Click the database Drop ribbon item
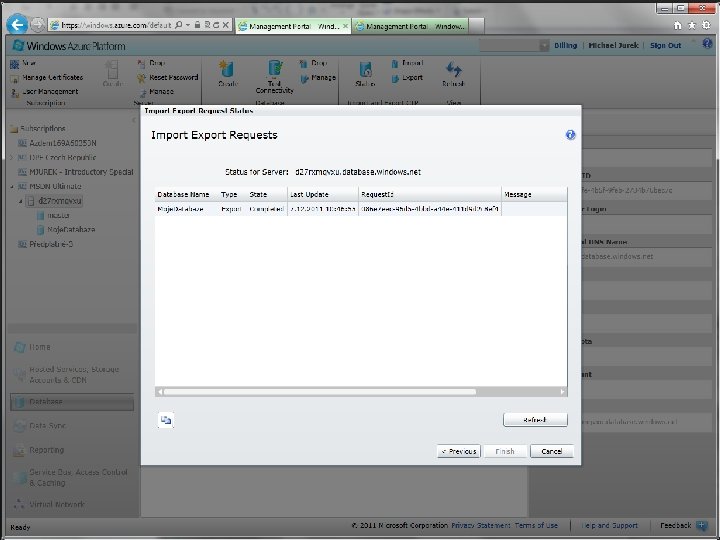This screenshot has width=720, height=540. pyautogui.click(x=313, y=63)
